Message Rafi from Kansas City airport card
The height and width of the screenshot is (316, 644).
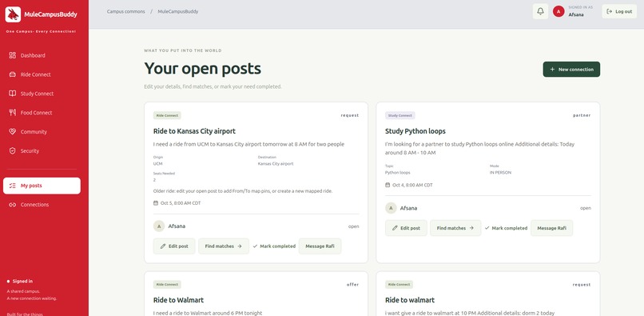[x=320, y=246]
